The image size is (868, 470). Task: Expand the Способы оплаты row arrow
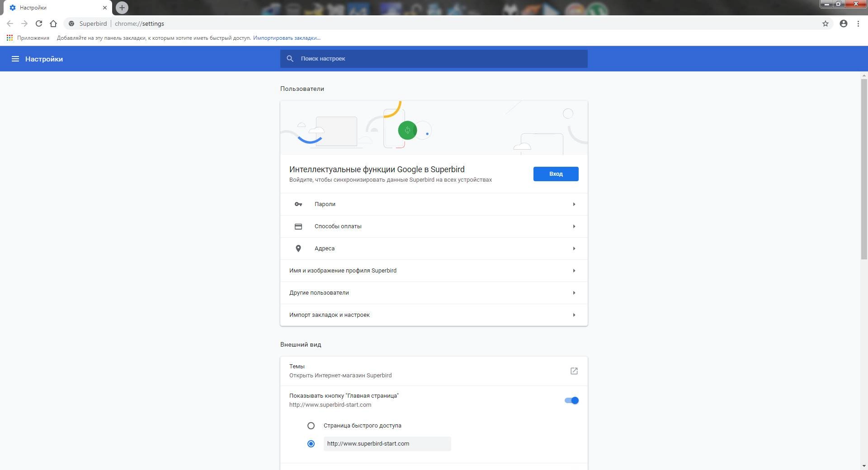(574, 226)
